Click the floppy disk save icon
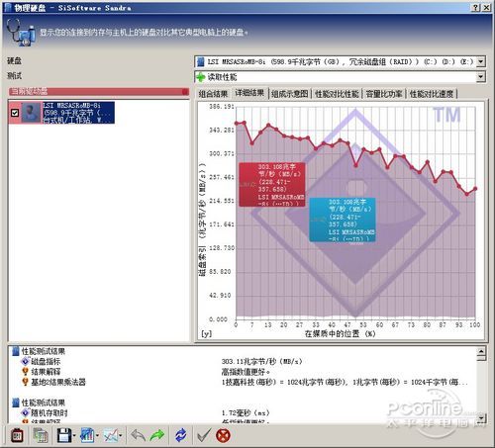 [64, 435]
